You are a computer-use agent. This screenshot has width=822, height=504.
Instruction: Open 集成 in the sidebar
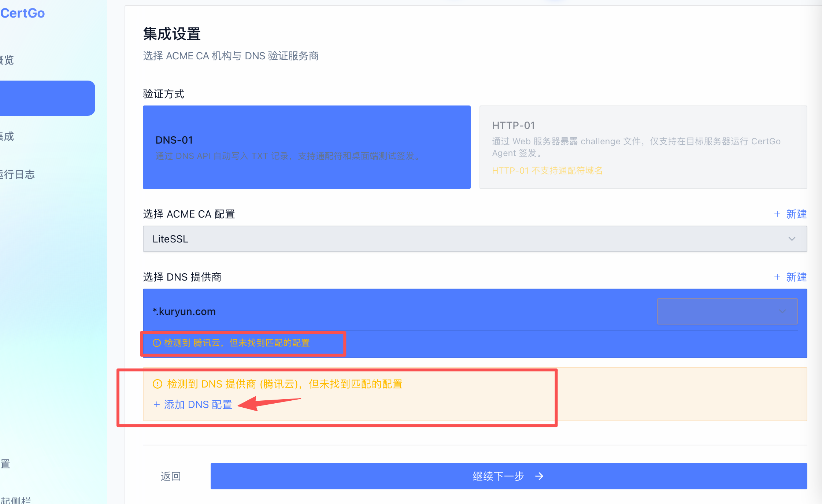click(x=7, y=136)
